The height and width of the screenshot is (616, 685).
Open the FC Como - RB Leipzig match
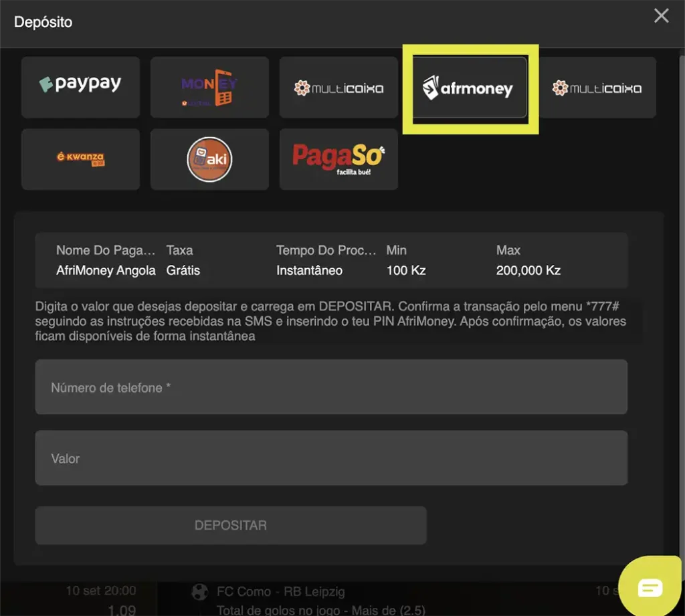[x=280, y=591]
